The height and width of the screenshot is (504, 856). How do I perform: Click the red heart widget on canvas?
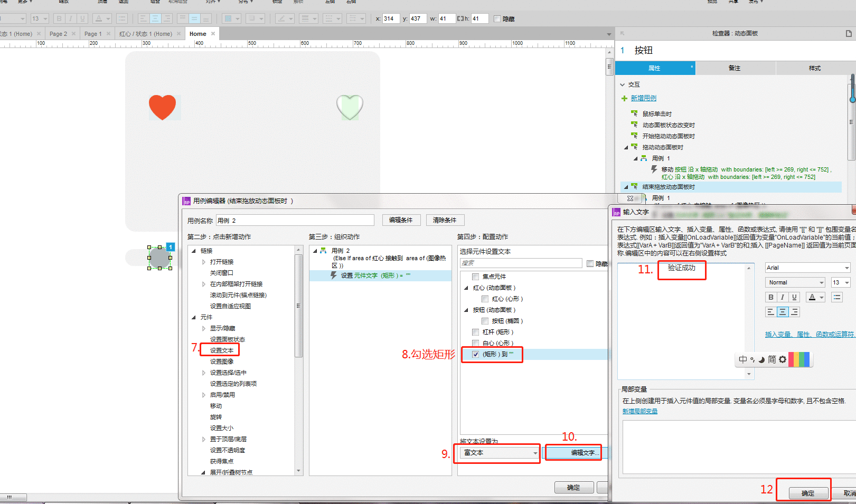tap(162, 107)
